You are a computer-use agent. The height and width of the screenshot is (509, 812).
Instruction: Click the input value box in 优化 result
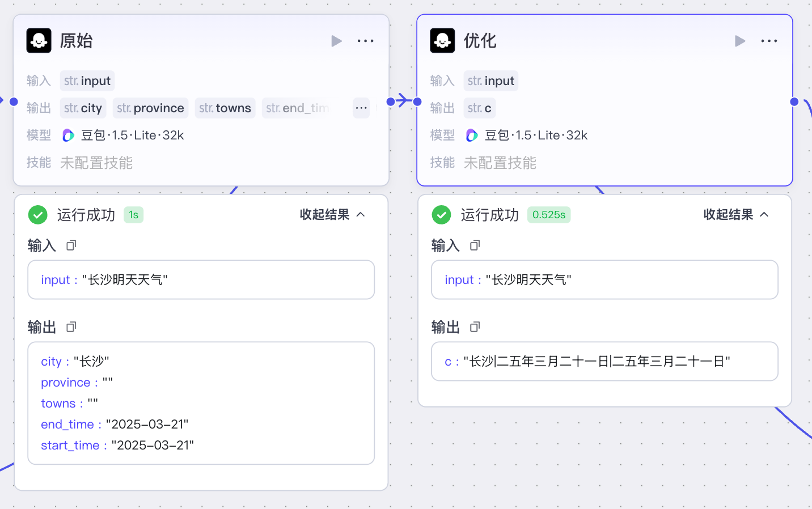pos(605,279)
